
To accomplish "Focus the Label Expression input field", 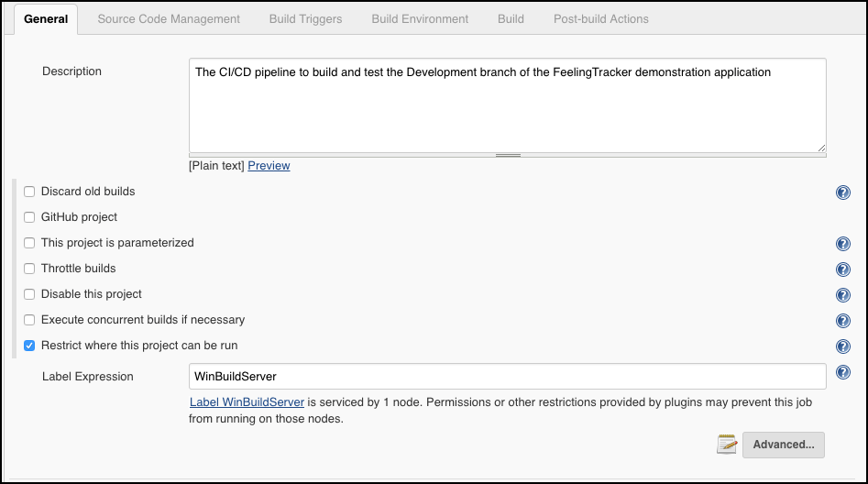I will 508,377.
